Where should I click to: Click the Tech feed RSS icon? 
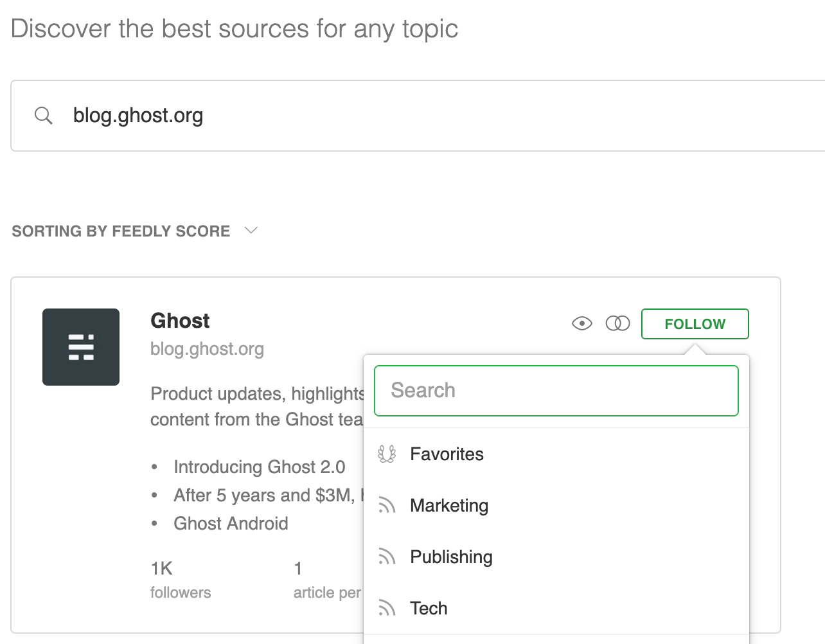387,609
